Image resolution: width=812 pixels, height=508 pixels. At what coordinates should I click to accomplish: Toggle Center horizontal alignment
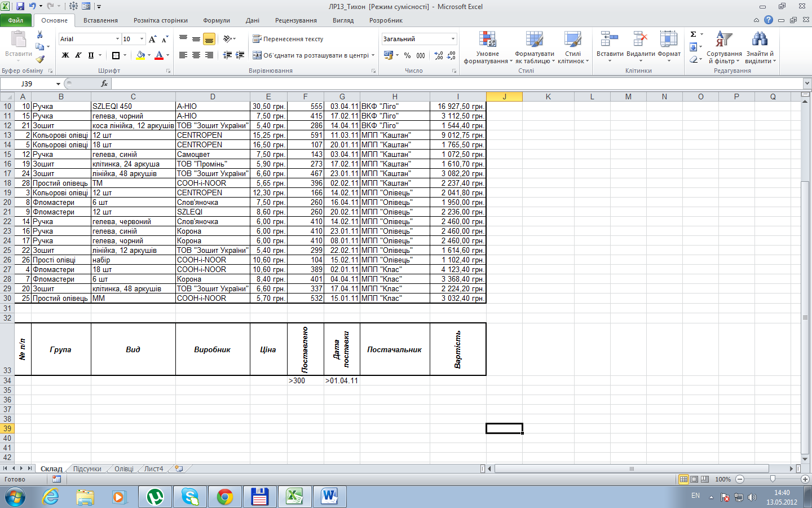[196, 55]
